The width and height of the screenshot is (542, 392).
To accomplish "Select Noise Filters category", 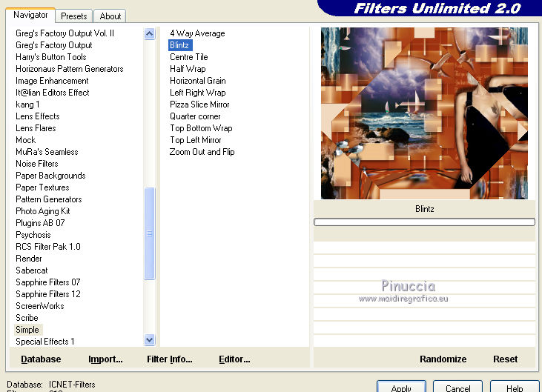I will point(36,164).
